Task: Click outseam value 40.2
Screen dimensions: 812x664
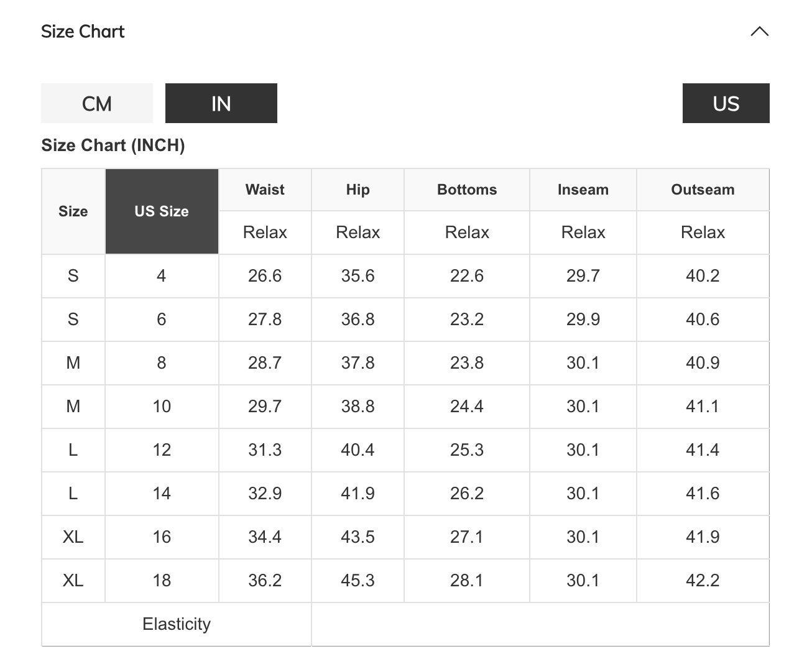Action: [703, 276]
